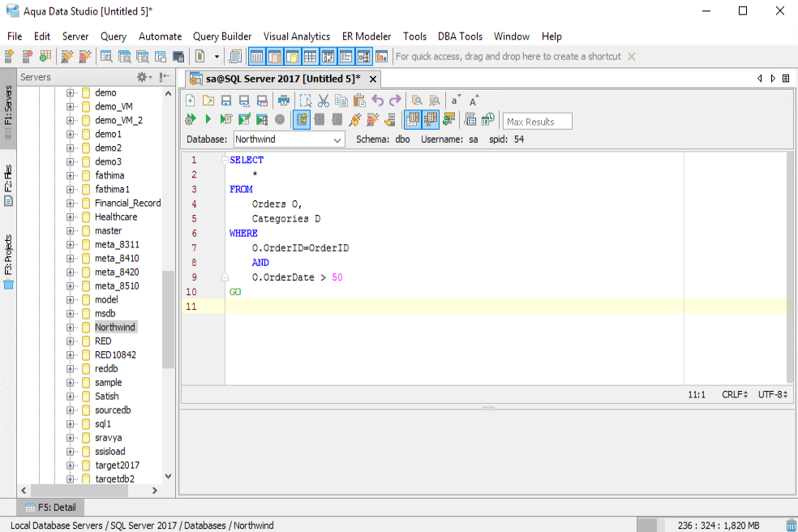Toggle the grid results view button
Screen dimensions: 798x532
tap(412, 120)
